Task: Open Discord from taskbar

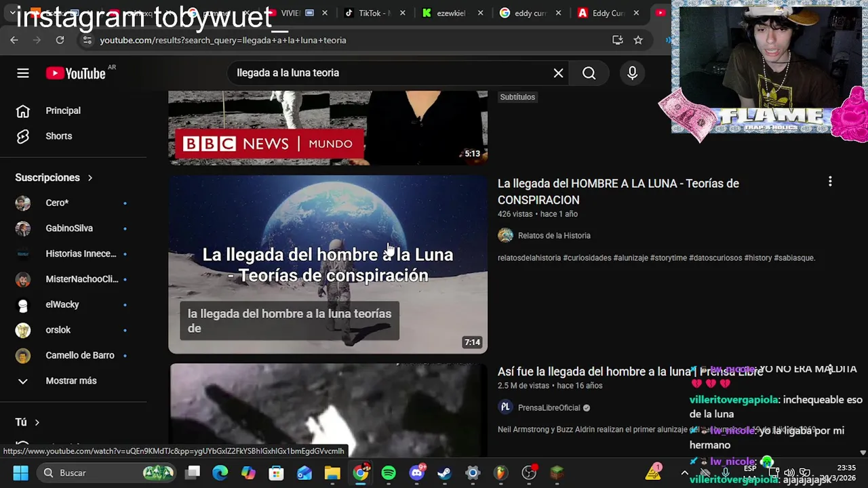Action: click(417, 472)
